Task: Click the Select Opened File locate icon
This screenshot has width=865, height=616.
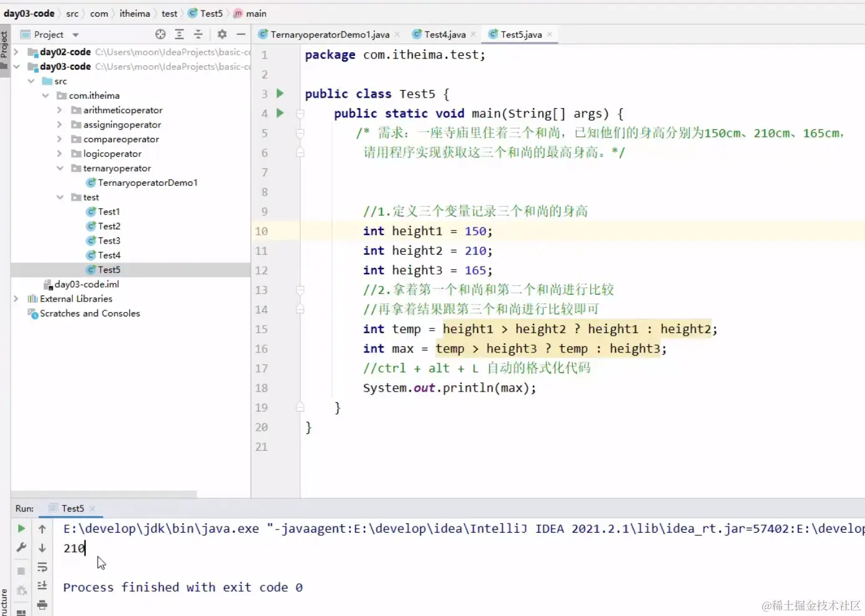Action: coord(160,34)
